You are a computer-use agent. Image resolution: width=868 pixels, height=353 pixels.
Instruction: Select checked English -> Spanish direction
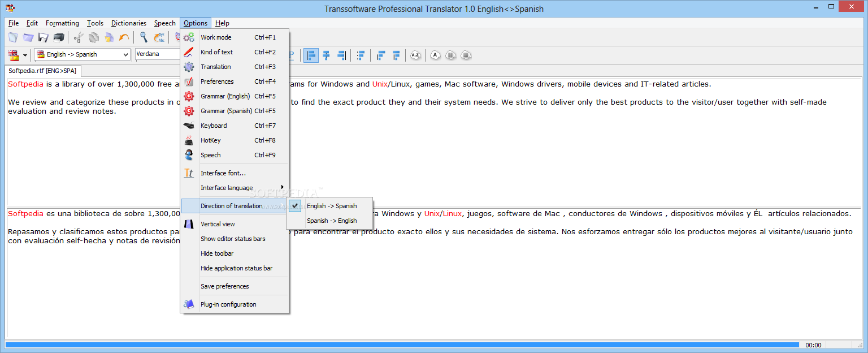329,206
